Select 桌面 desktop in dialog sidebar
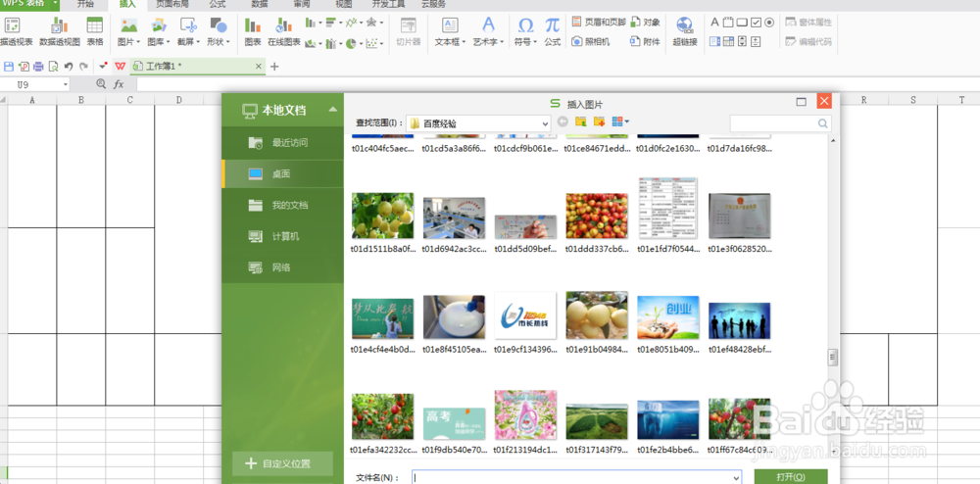Viewport: 980px width, 484px height. [282, 174]
